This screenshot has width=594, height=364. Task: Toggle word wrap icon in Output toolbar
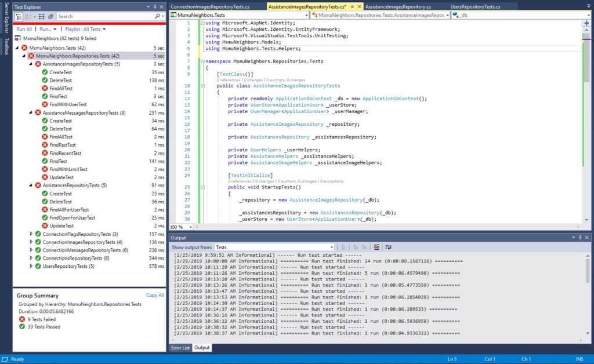(x=388, y=247)
